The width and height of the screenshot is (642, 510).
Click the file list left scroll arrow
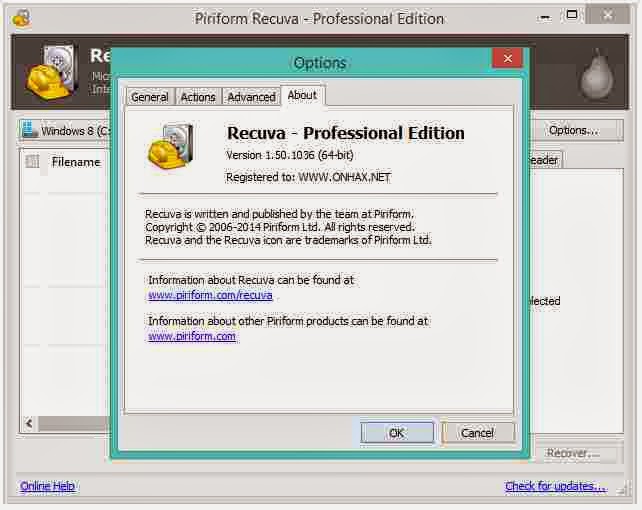[x=29, y=423]
